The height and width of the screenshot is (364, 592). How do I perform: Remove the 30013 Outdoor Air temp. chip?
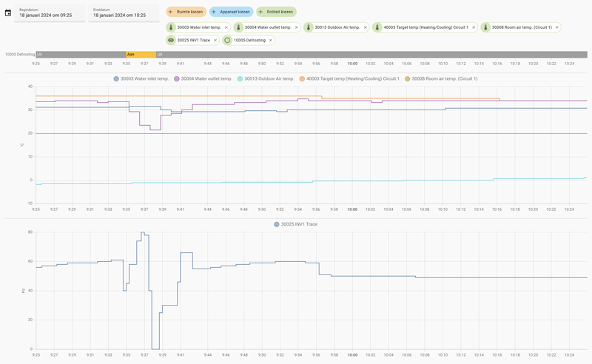365,27
